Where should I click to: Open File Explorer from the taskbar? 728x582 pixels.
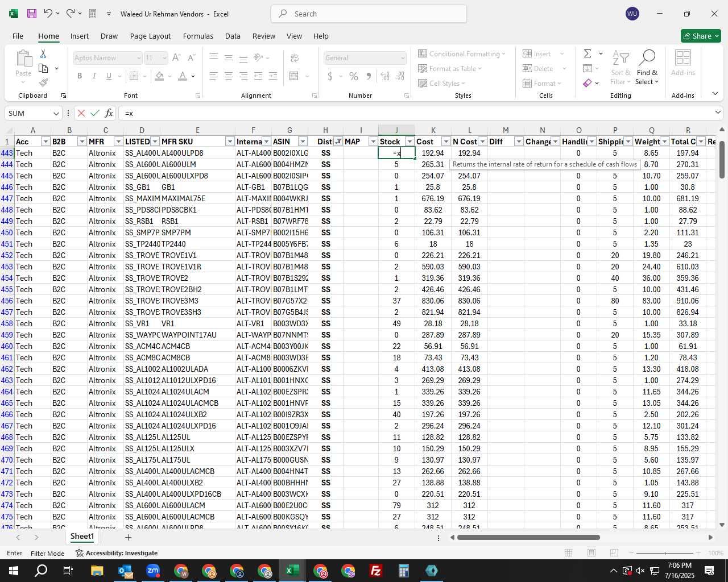tap(97, 571)
